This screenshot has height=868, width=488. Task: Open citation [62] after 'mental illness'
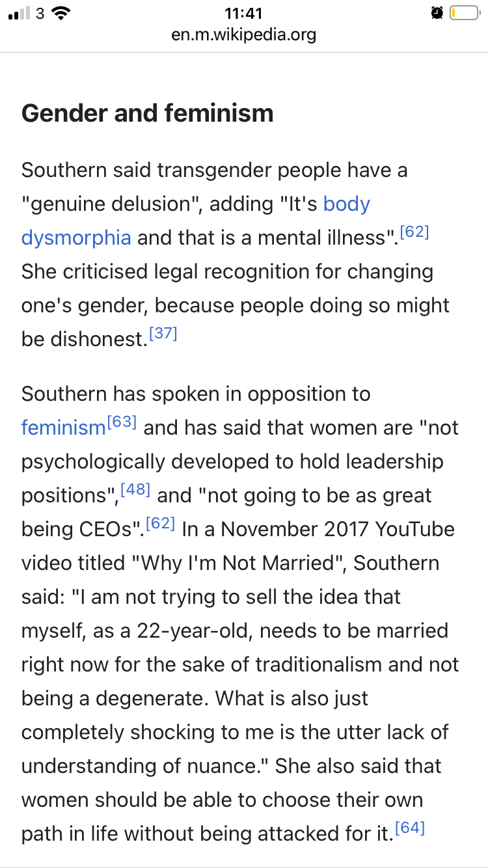414,232
